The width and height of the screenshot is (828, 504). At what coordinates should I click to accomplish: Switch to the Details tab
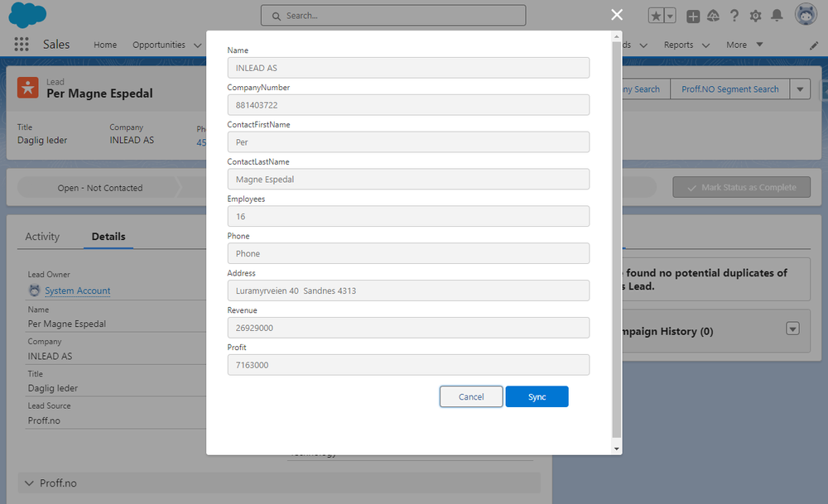pos(108,237)
